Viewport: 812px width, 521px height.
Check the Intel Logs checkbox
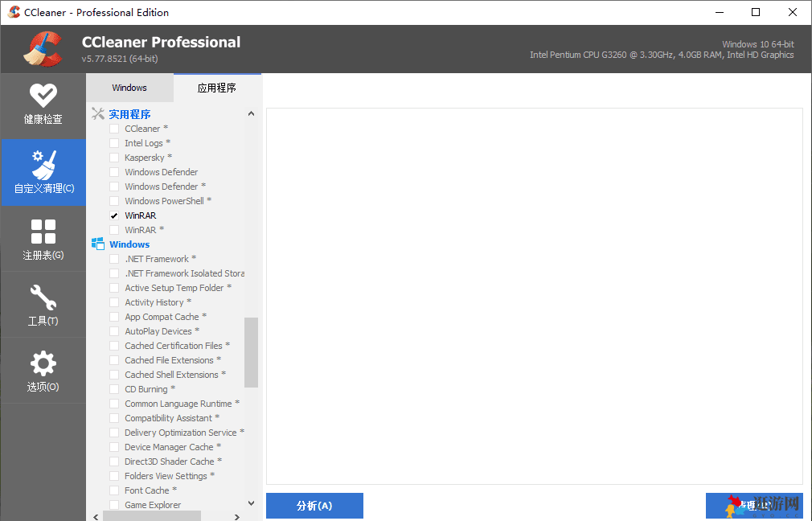click(114, 143)
